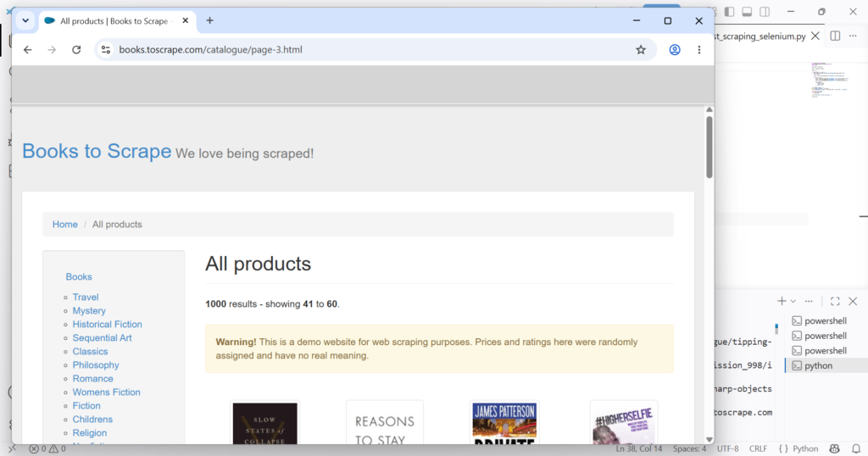868x456 pixels.
Task: Select the first powershell terminal
Action: 825,321
